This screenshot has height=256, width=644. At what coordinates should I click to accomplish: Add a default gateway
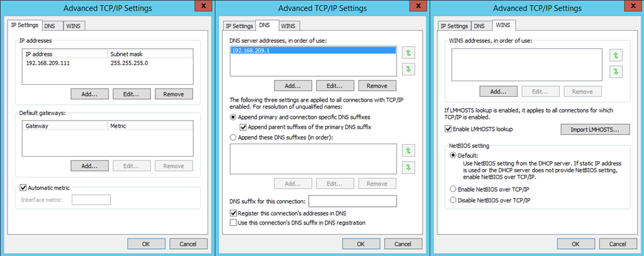89,166
